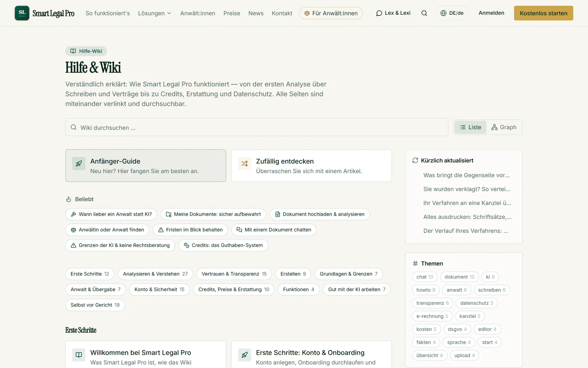This screenshot has width=588, height=368.
Task: Click the book icon in Hilfe-Wiki badge
Action: (73, 51)
